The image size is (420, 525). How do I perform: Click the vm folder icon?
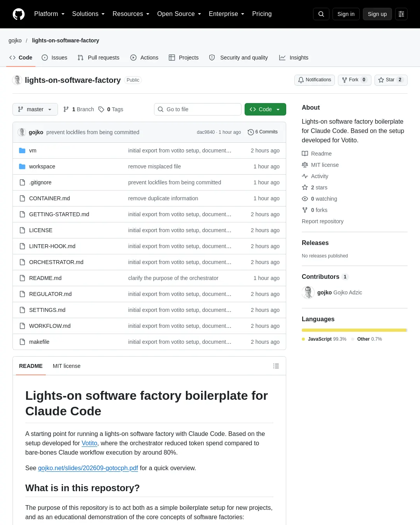coord(22,150)
